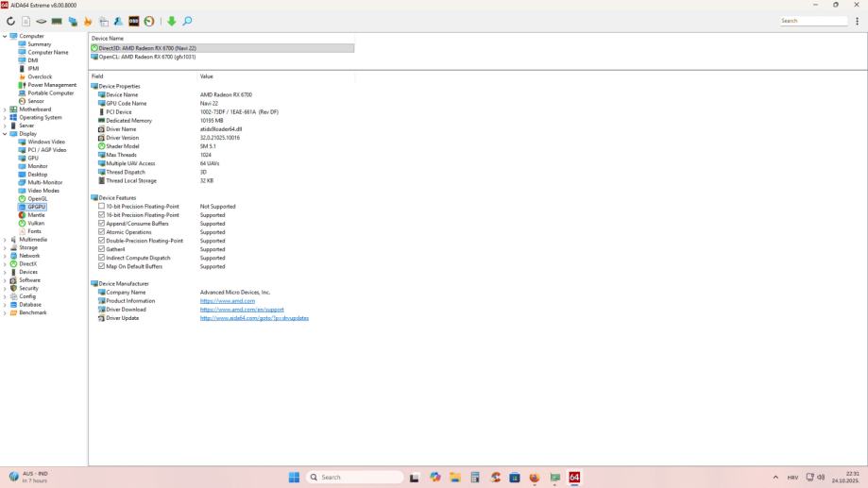Open Firefox from the taskbar

click(535, 477)
